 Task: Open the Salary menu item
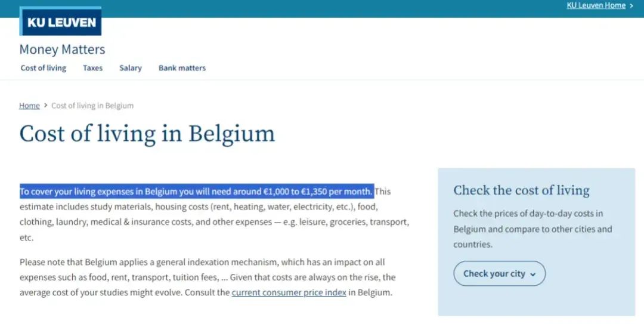coord(130,68)
